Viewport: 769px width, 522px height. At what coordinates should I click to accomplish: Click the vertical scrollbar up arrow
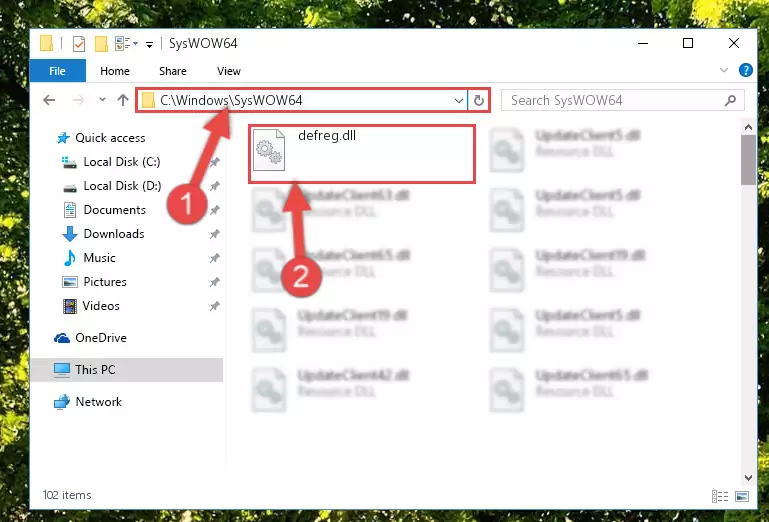click(748, 128)
